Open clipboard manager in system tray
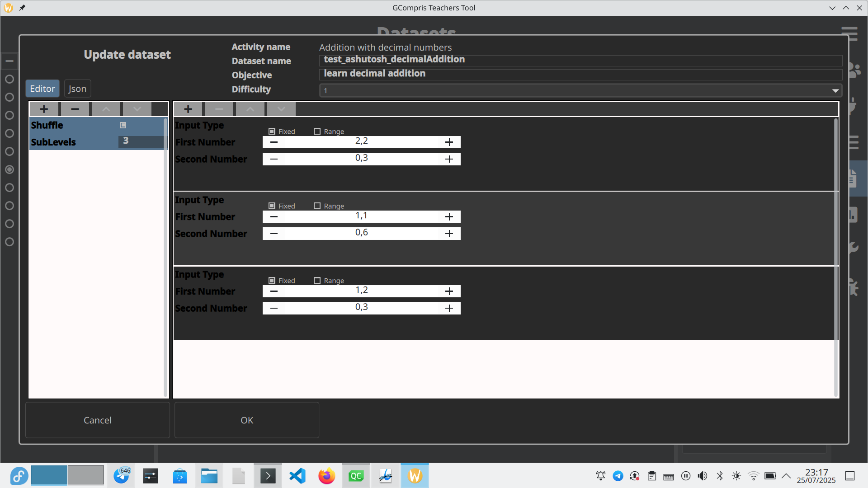Image resolution: width=868 pixels, height=488 pixels. tap(652, 476)
